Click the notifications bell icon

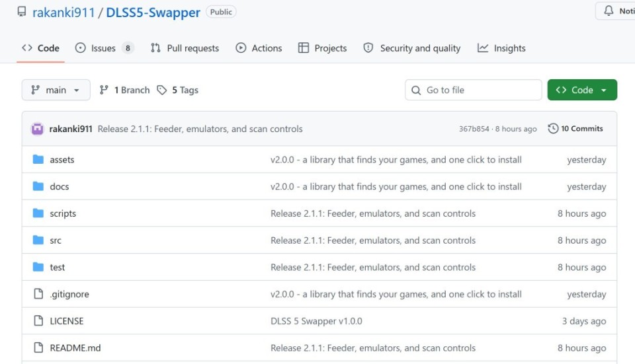point(609,11)
